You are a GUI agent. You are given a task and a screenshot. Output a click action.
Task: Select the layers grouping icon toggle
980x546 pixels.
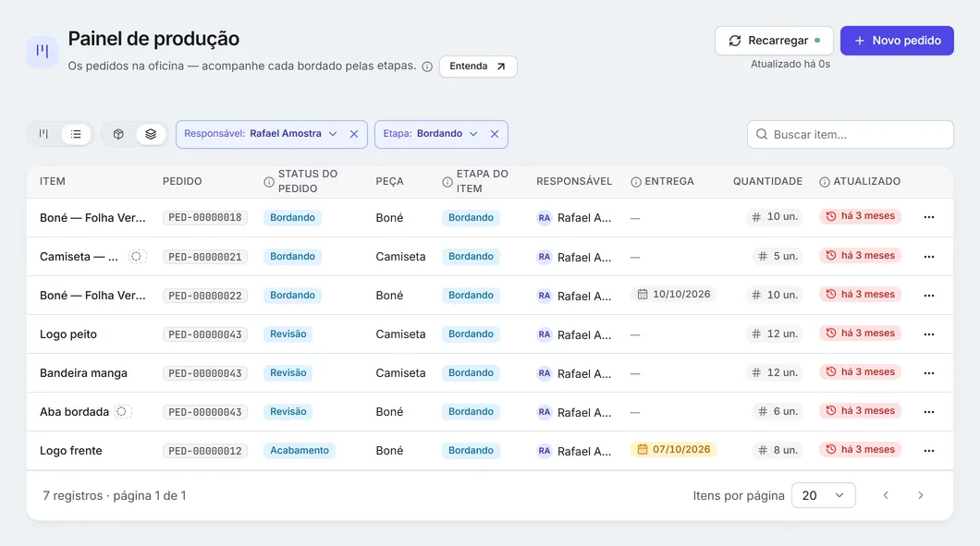pos(151,134)
